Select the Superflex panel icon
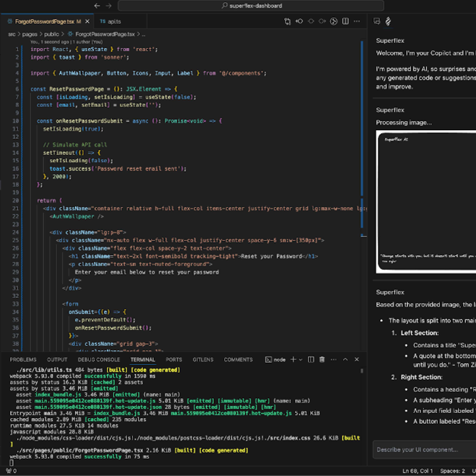This screenshot has width=476, height=476. pyautogui.click(x=388, y=21)
